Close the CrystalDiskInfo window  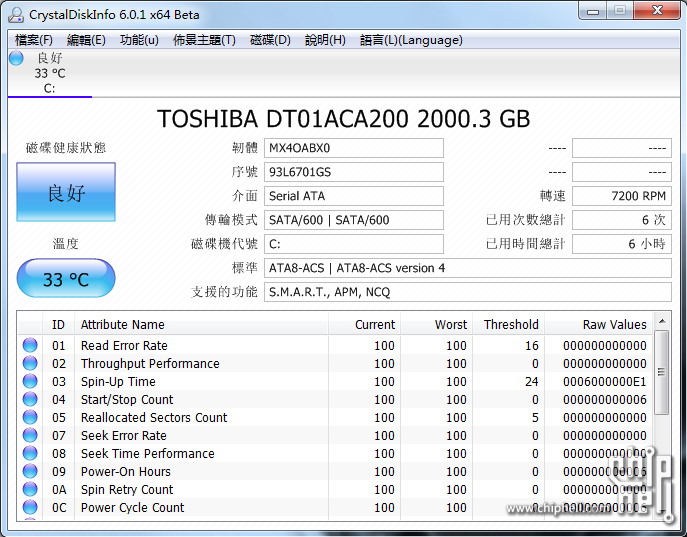pyautogui.click(x=657, y=11)
